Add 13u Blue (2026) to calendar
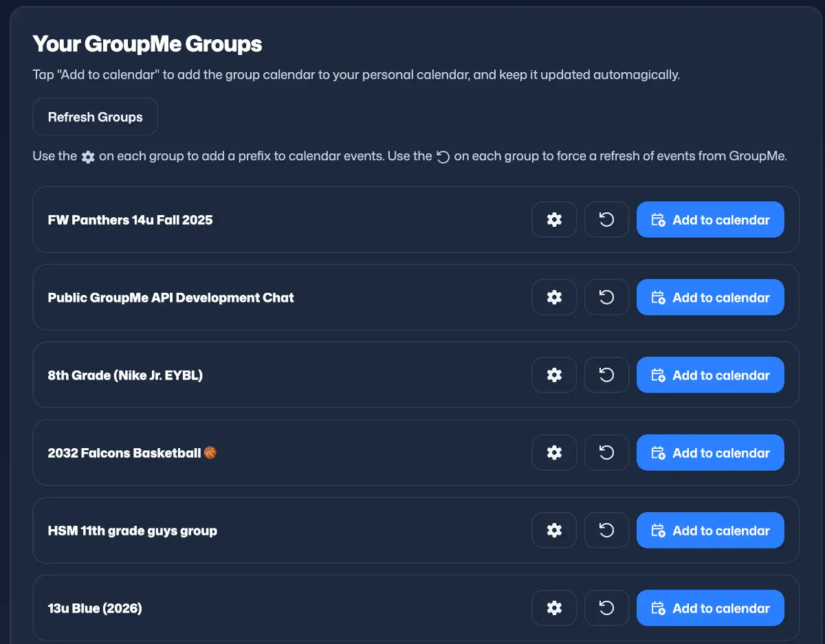The image size is (825, 644). (x=710, y=608)
